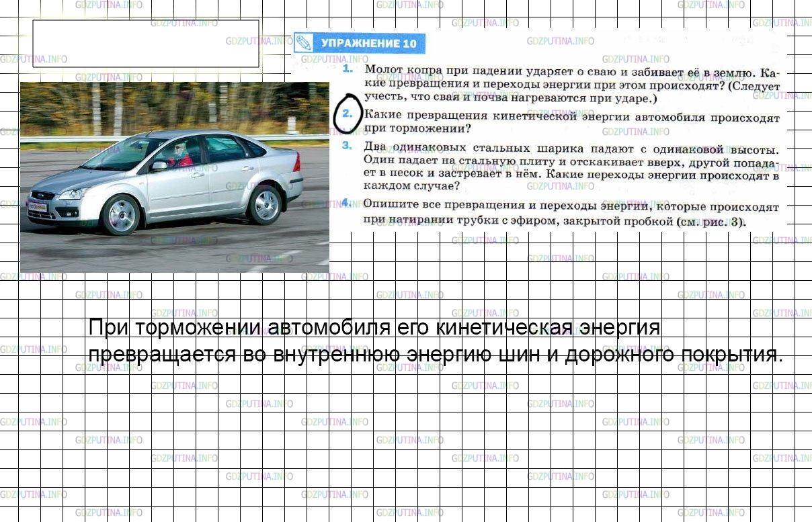The width and height of the screenshot is (812, 522).
Task: Click the car's front license plate
Action: [x=38, y=206]
